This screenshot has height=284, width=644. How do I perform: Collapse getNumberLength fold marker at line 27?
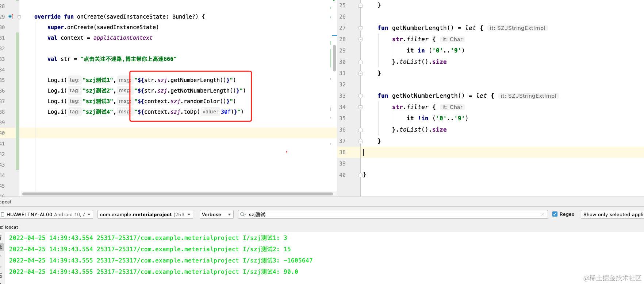[x=360, y=28]
